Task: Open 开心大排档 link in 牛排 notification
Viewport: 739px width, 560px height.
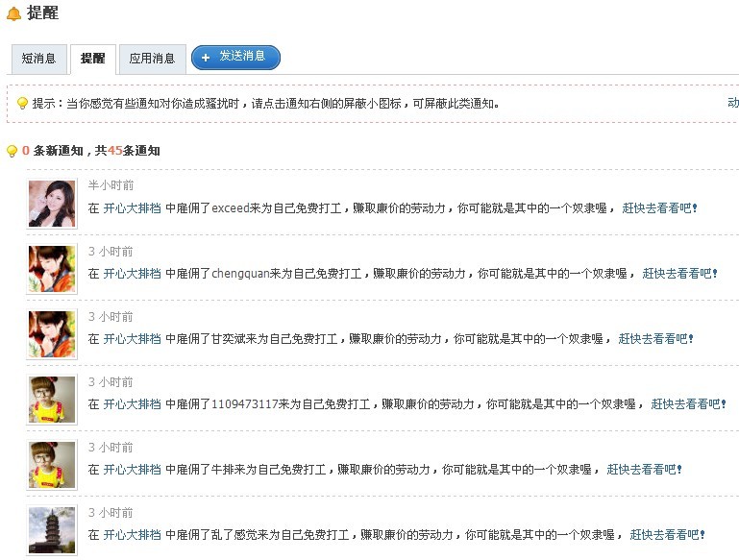Action: click(x=132, y=470)
